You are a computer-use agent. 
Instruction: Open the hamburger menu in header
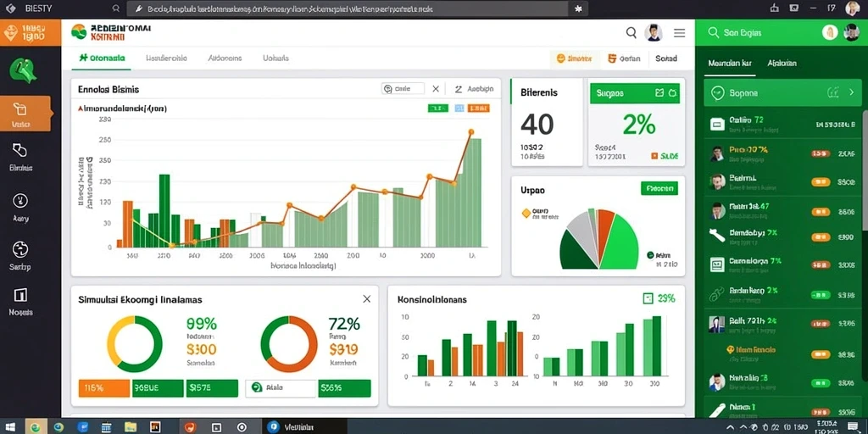click(679, 33)
